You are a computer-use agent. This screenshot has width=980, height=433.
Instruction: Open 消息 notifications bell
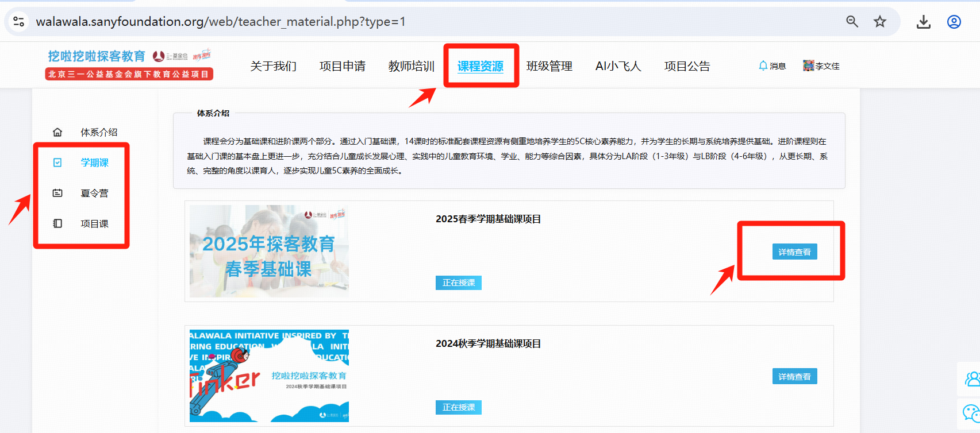(771, 66)
